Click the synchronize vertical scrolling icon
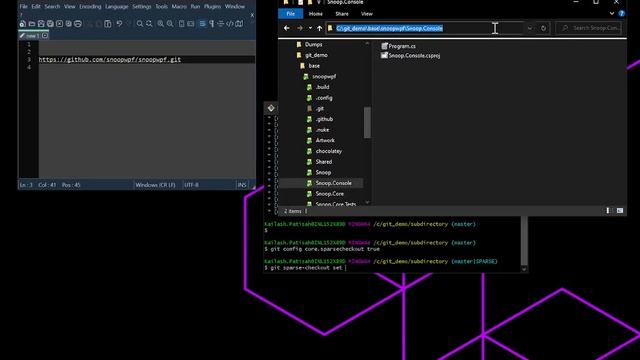The height and width of the screenshot is (360, 640). (x=182, y=24)
